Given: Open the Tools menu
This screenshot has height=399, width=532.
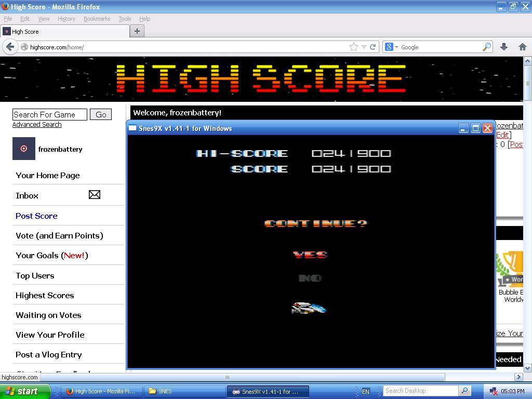Looking at the screenshot, I should (125, 19).
